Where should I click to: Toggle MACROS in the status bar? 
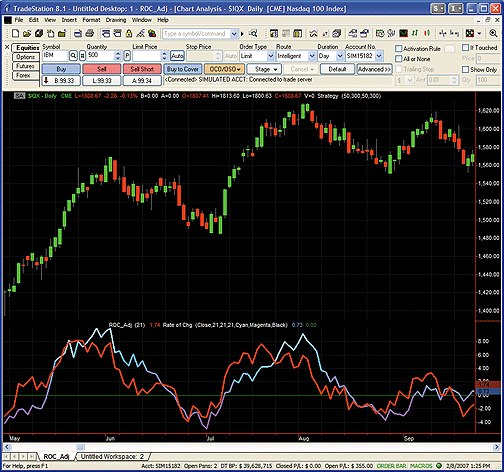tap(421, 466)
